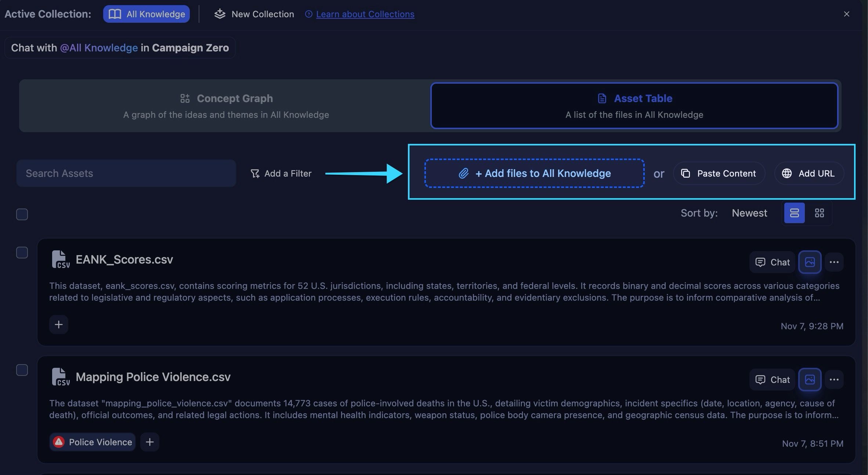
Task: Click the Police Violence tag
Action: pos(93,442)
